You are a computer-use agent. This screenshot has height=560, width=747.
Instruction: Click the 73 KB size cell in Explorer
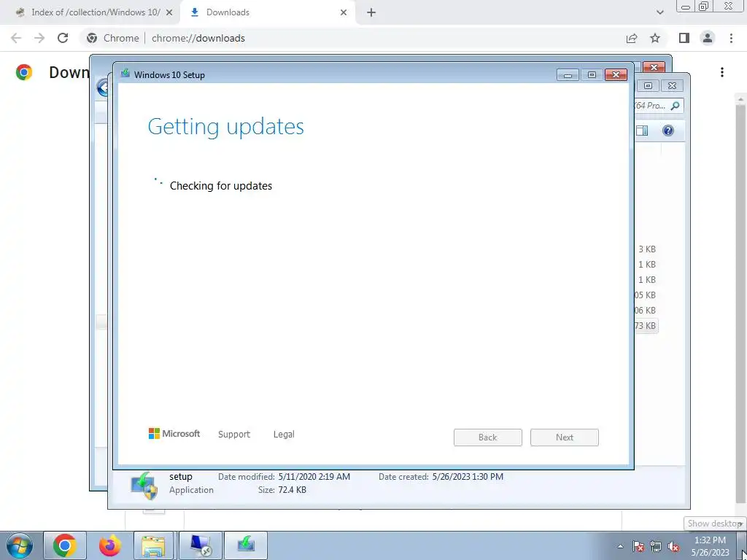pos(645,326)
